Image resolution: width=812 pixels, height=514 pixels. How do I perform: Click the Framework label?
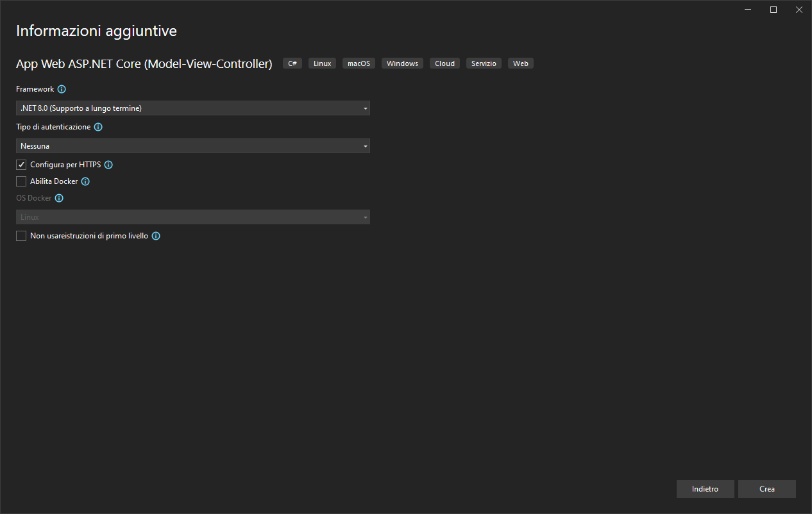click(x=35, y=89)
